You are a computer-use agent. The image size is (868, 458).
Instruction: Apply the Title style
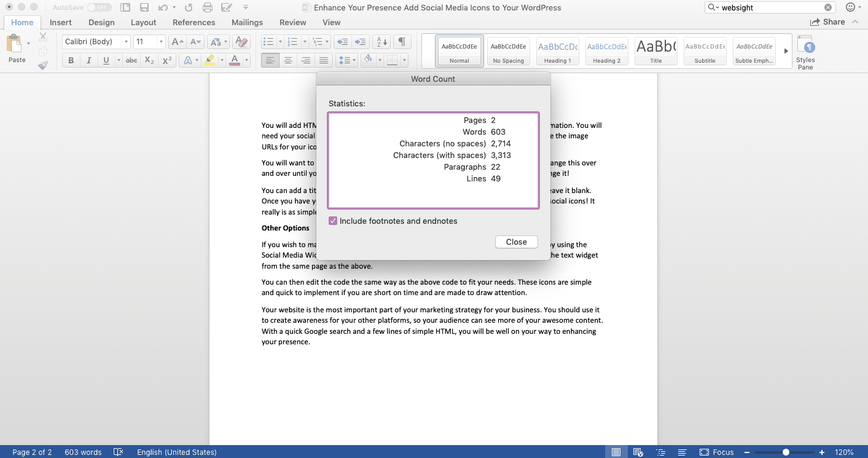pos(656,51)
